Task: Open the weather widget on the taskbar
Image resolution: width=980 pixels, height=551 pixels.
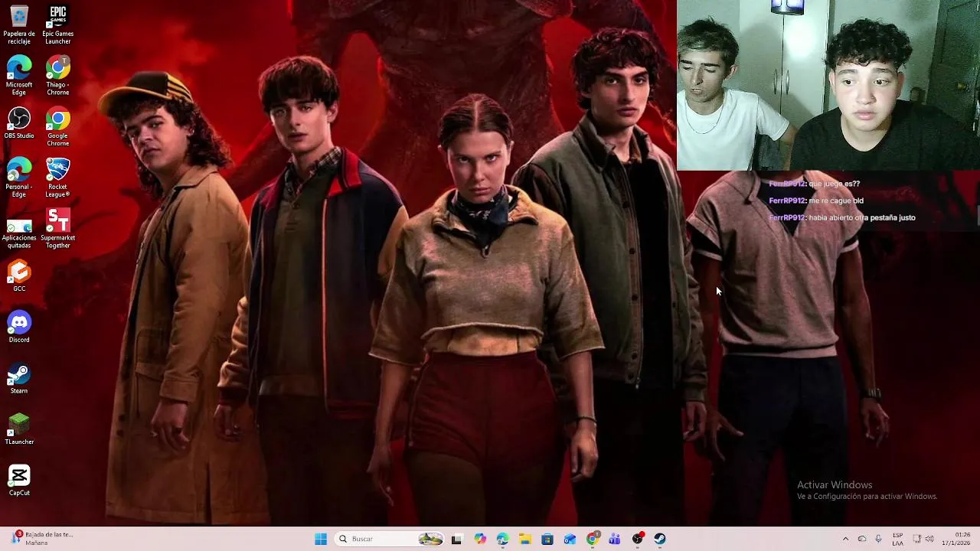Action: pyautogui.click(x=42, y=539)
